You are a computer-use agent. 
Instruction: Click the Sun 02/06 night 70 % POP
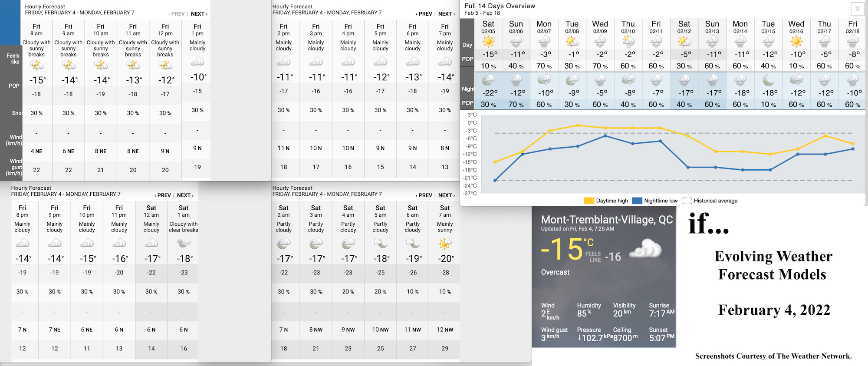[516, 104]
